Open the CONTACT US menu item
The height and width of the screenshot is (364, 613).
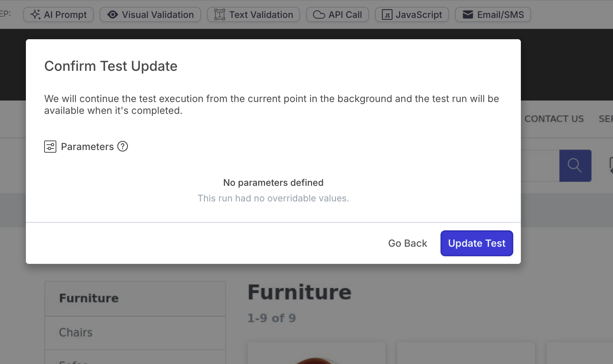pos(554,119)
